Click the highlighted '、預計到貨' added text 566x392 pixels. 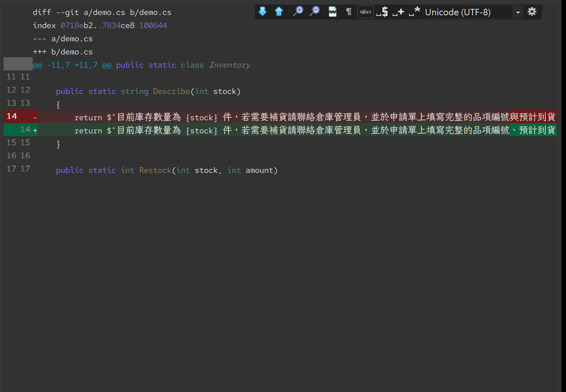[533, 130]
